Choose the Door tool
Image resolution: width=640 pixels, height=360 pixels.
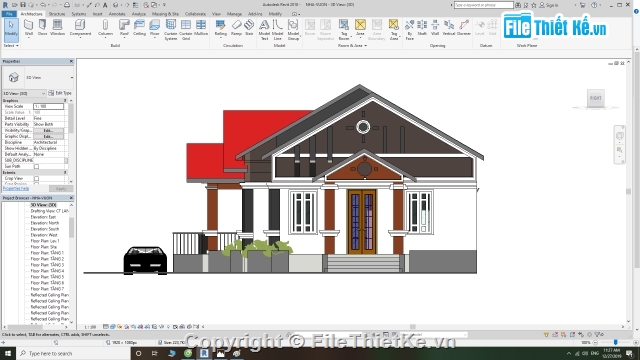coord(42,28)
